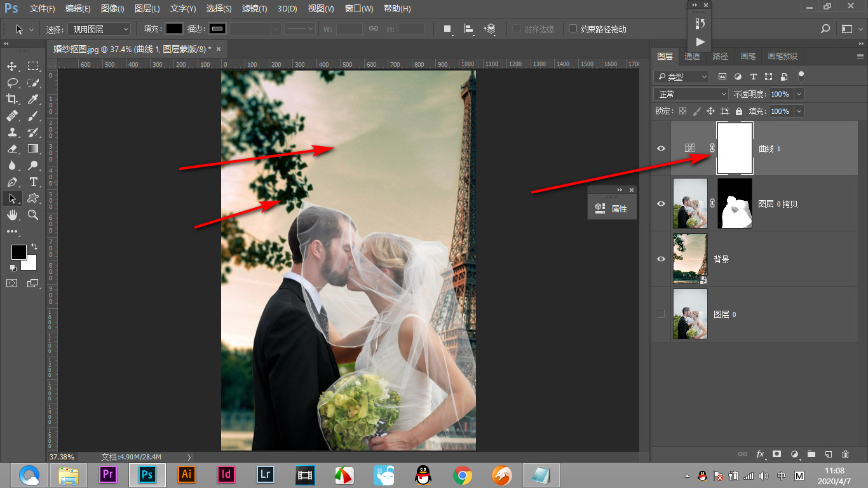Screen dimensions: 868x488
Task: Select the Hand tool
Action: (x=12, y=215)
